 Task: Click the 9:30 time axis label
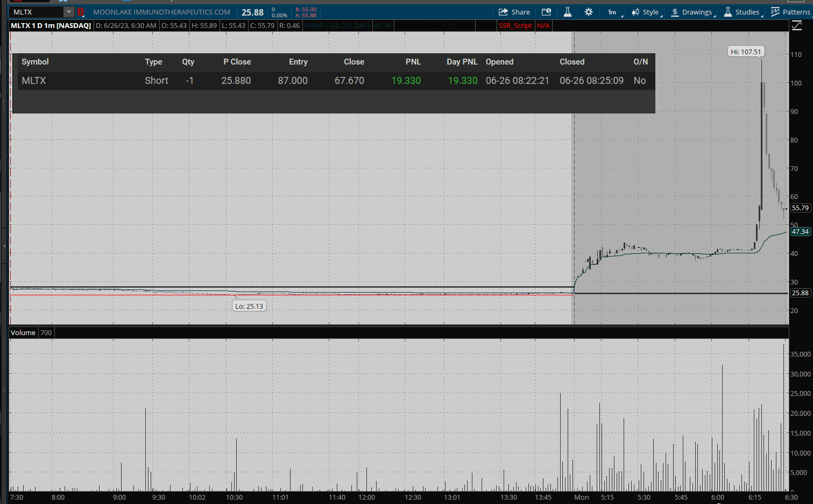159,497
